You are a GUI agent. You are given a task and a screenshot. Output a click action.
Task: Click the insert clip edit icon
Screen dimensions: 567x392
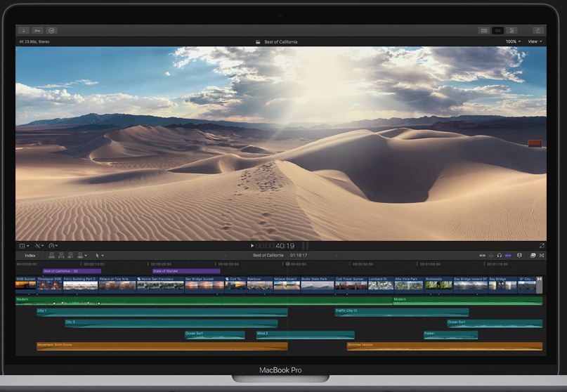tap(61, 255)
